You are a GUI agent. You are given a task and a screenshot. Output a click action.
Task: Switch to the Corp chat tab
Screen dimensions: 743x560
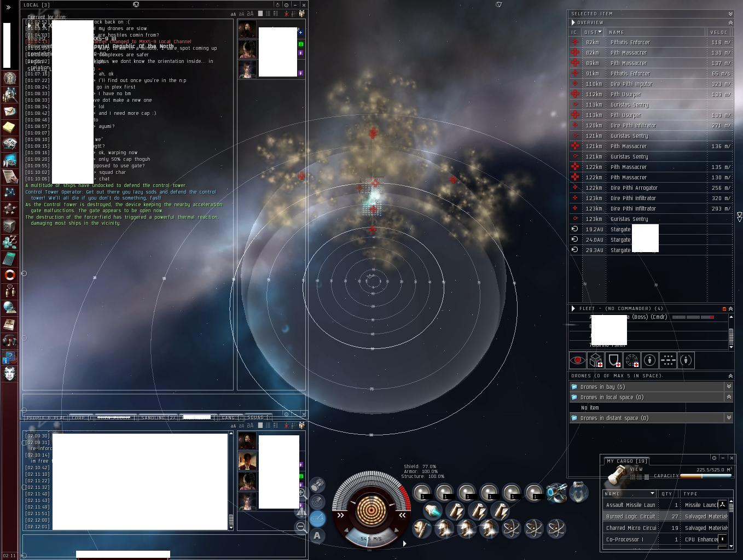click(81, 417)
